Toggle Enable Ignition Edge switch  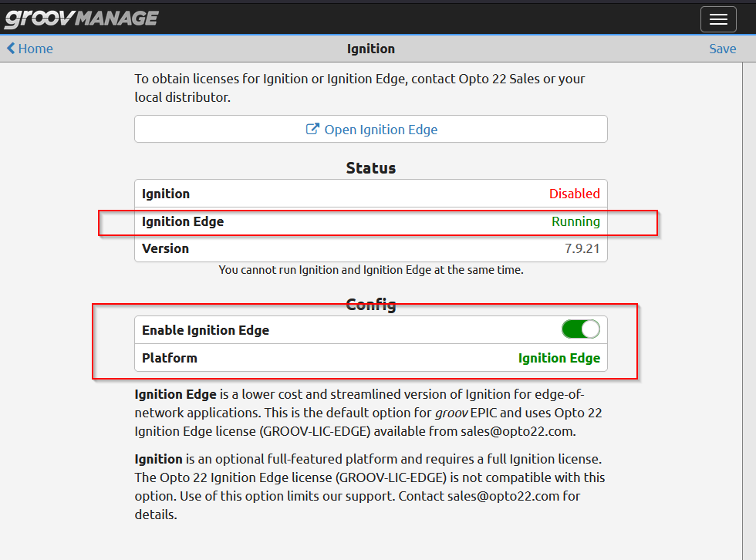[580, 329]
